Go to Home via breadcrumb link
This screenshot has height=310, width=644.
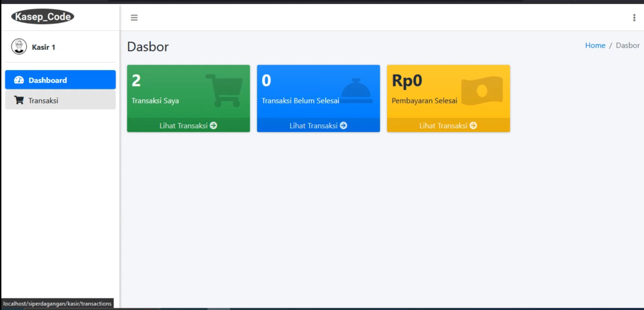(595, 45)
